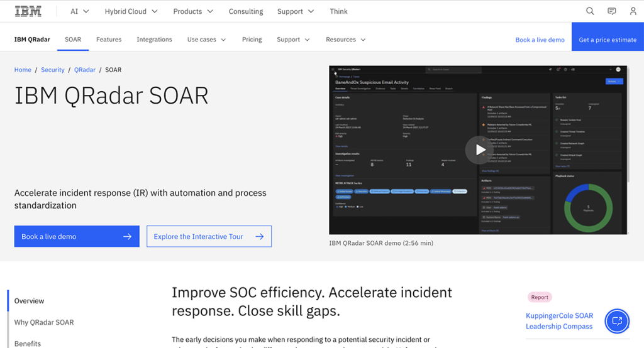The height and width of the screenshot is (348, 644).
Task: Click the IBM logo
Action: pyautogui.click(x=28, y=11)
